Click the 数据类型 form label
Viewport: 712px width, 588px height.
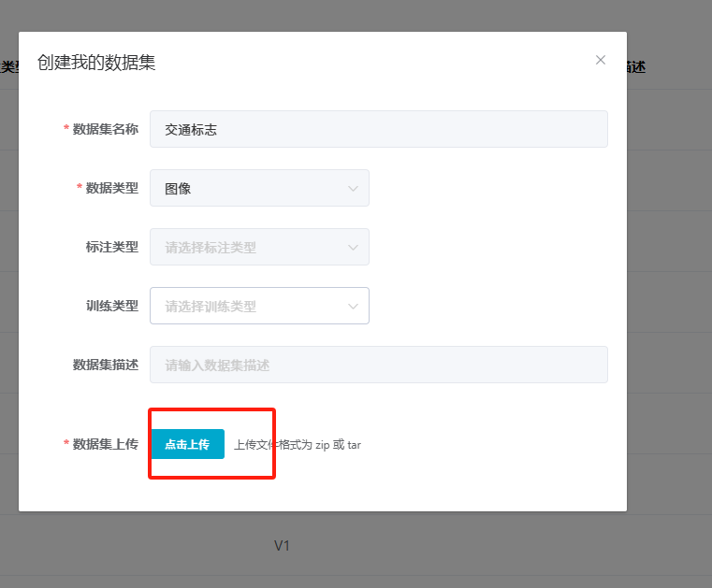click(x=111, y=188)
